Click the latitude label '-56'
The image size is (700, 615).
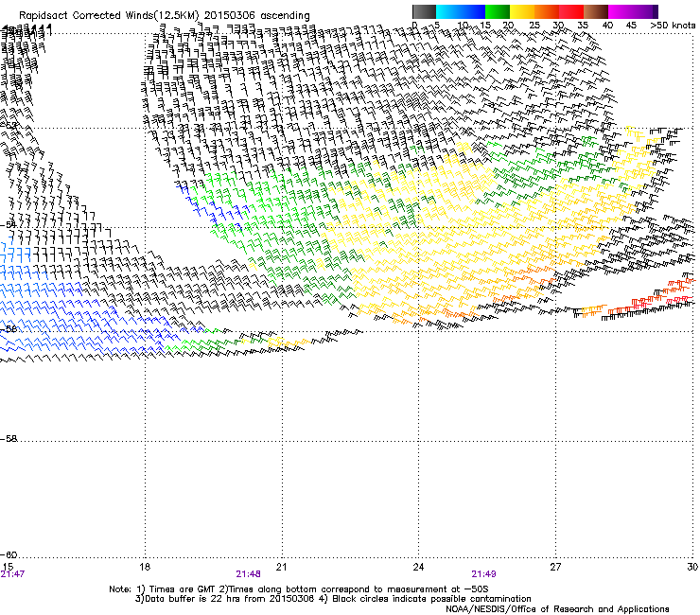(9, 328)
